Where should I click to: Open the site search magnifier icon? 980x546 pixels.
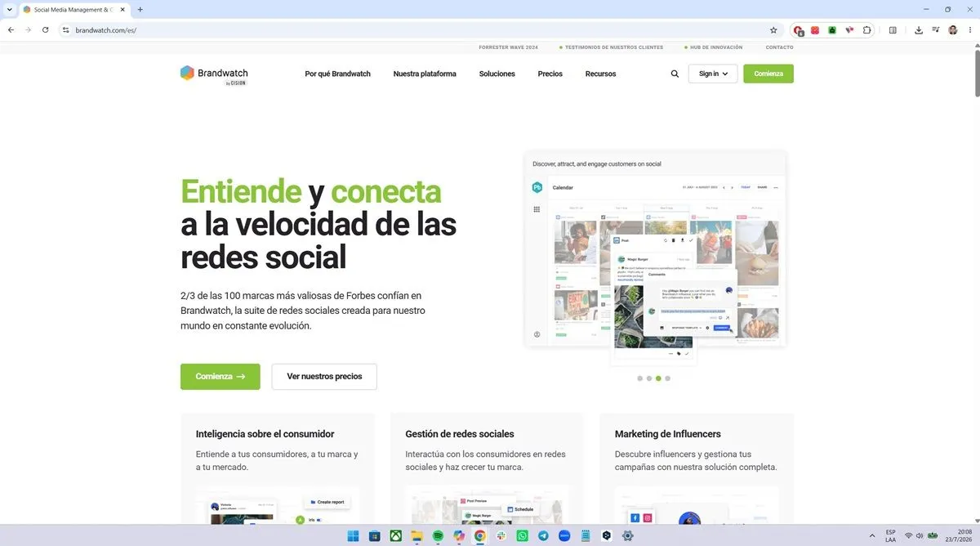(675, 74)
